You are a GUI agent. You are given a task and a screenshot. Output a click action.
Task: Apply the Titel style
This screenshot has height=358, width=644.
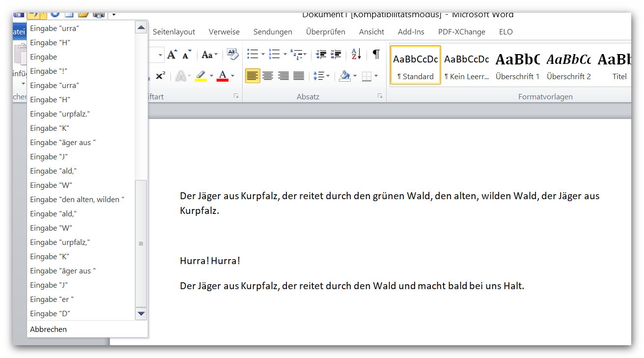tap(613, 65)
